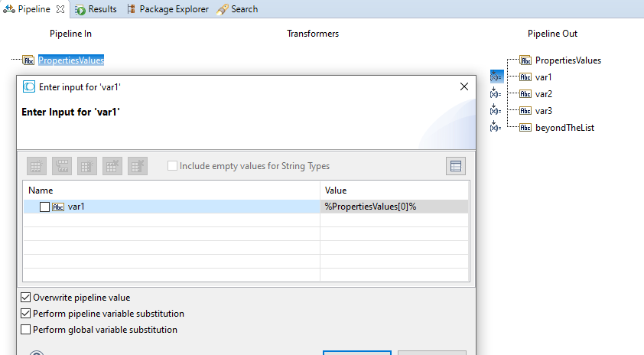Select PropertiesValues in Pipeline Out

[x=568, y=60]
